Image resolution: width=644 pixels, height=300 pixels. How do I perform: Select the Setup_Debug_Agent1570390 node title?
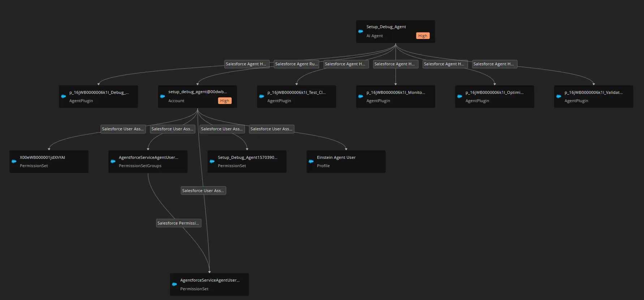pyautogui.click(x=248, y=157)
